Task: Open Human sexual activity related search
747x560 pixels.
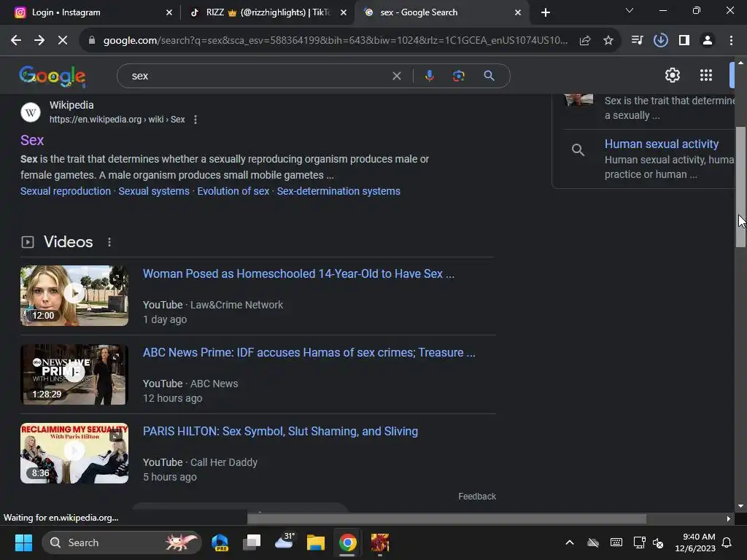Action: (x=661, y=144)
